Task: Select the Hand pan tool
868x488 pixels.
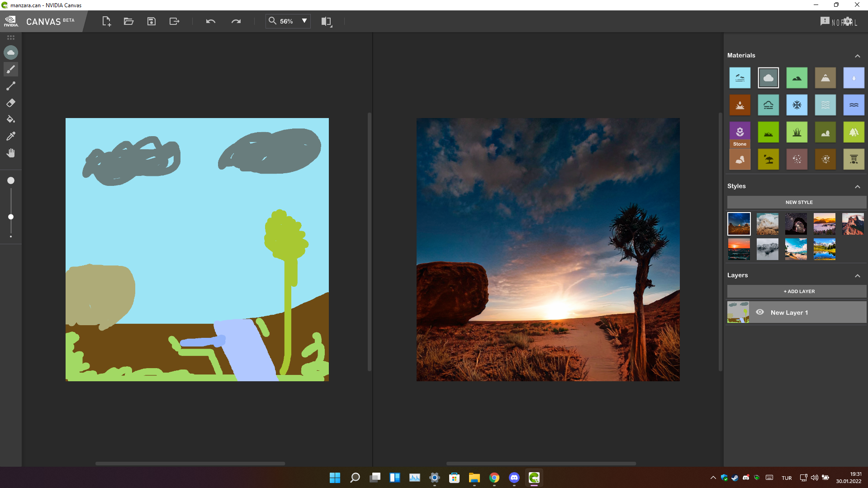Action: tap(11, 153)
